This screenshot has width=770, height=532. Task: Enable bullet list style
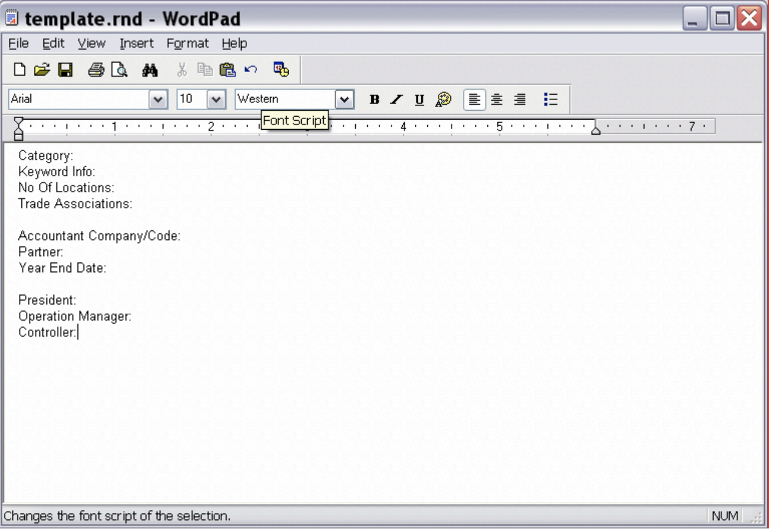(x=550, y=100)
